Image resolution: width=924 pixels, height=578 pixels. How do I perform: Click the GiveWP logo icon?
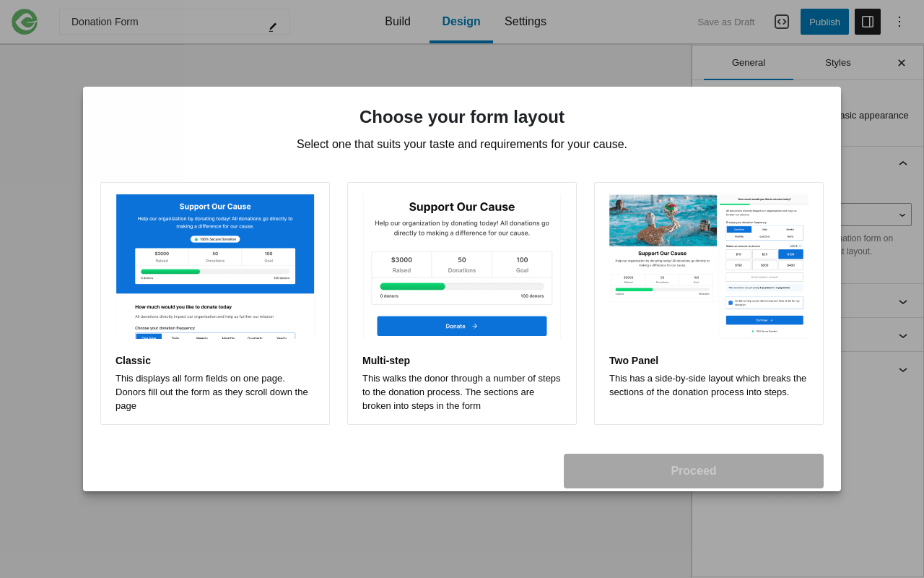(x=25, y=22)
